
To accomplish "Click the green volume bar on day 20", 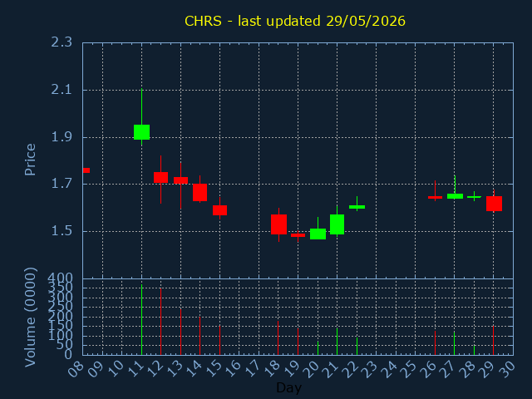I will pos(318,348).
